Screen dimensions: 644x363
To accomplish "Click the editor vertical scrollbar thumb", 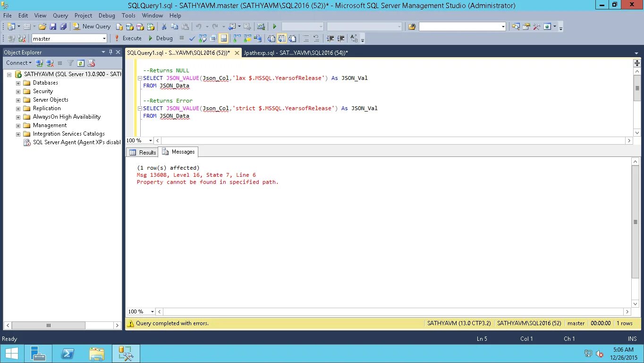I will (x=637, y=88).
